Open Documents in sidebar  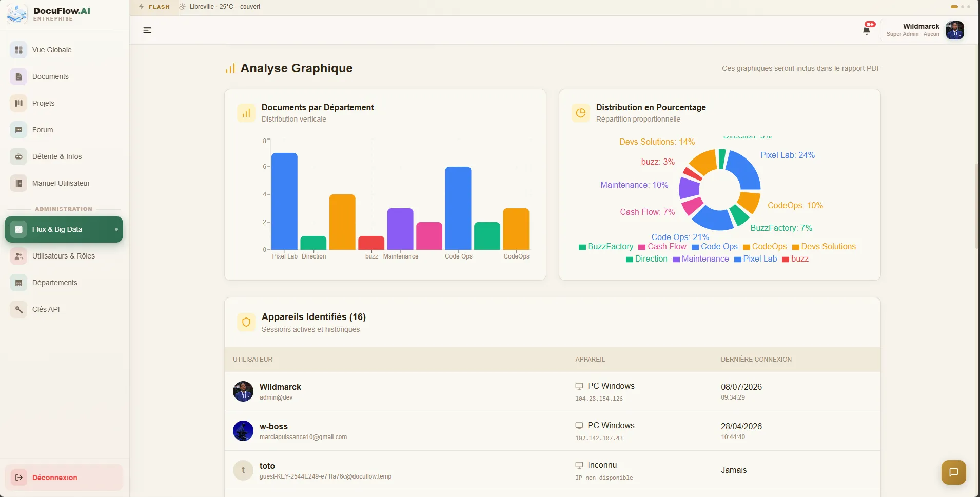pyautogui.click(x=64, y=76)
